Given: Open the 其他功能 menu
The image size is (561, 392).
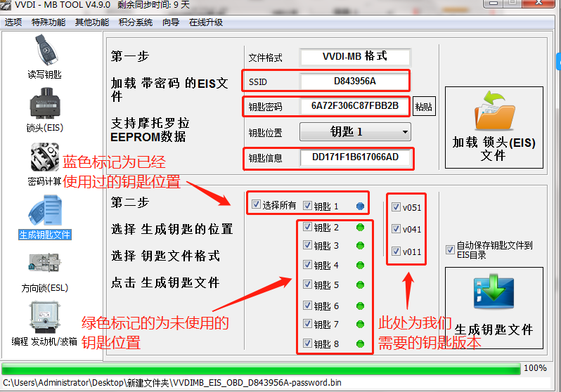Looking at the screenshot, I should [92, 22].
